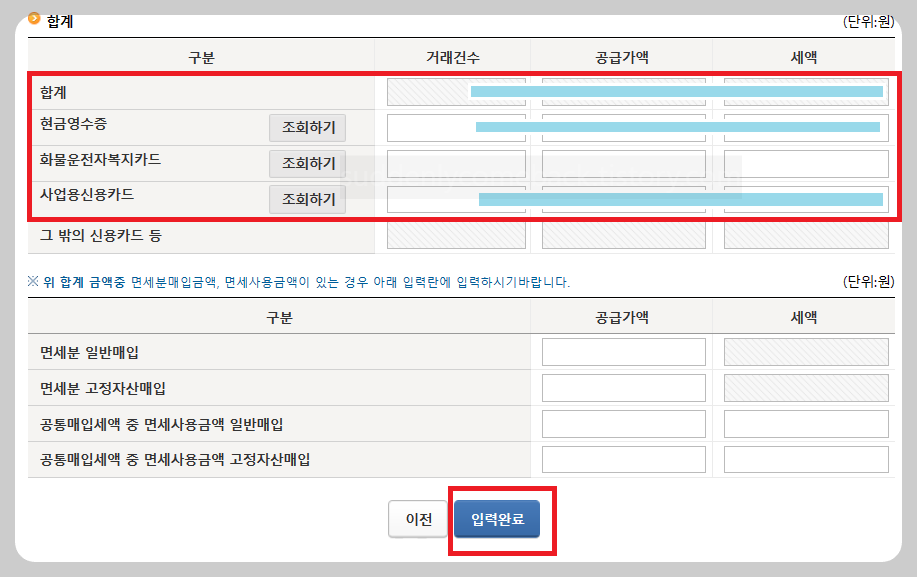Select the 그 밖의 신용카드 등 row label
Image resolution: width=917 pixels, height=577 pixels.
click(100, 235)
